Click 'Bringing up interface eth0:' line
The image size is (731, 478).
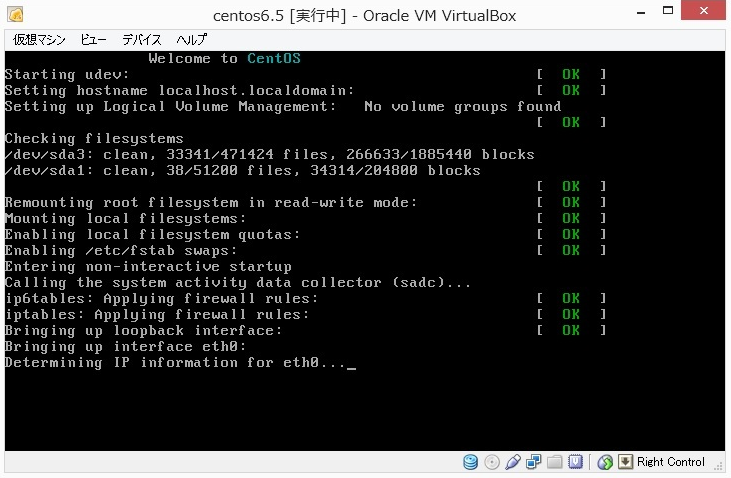(x=125, y=346)
